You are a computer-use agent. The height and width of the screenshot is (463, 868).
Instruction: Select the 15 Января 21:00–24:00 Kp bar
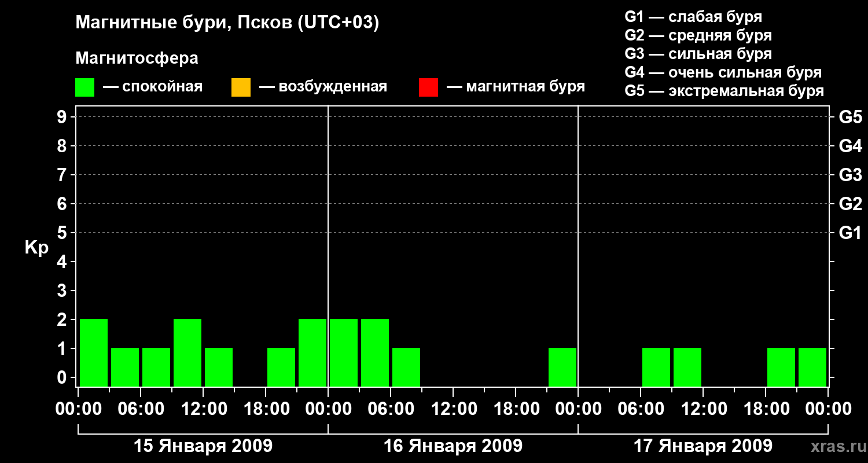pyautogui.click(x=312, y=352)
